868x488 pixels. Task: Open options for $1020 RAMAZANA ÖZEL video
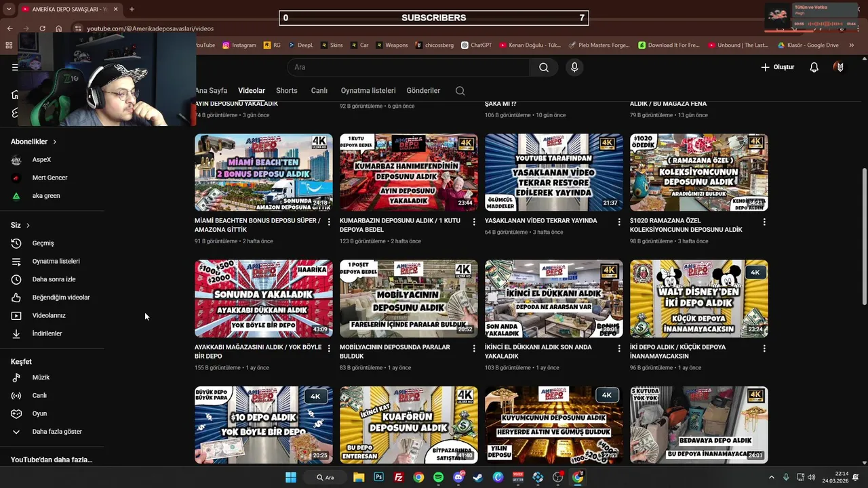coord(764,222)
